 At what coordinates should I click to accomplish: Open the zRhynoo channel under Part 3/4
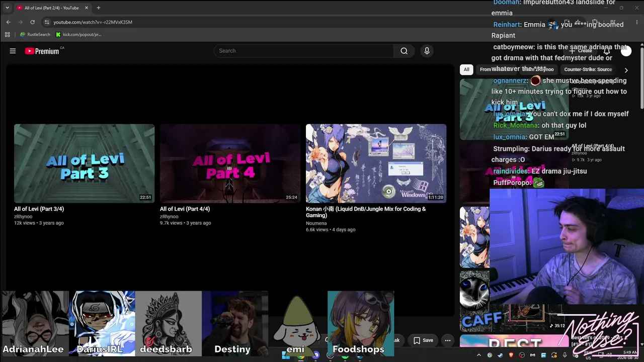coord(23,217)
